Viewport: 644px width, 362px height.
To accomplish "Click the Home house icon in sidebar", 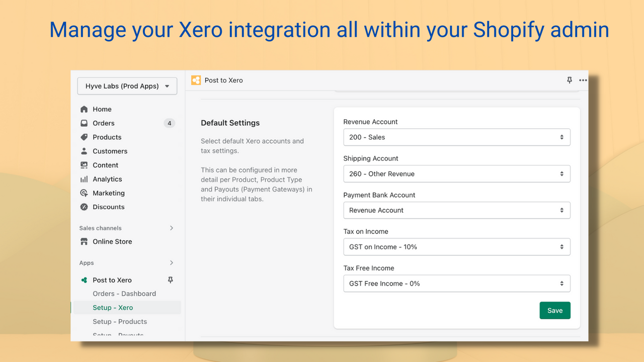I will (84, 109).
